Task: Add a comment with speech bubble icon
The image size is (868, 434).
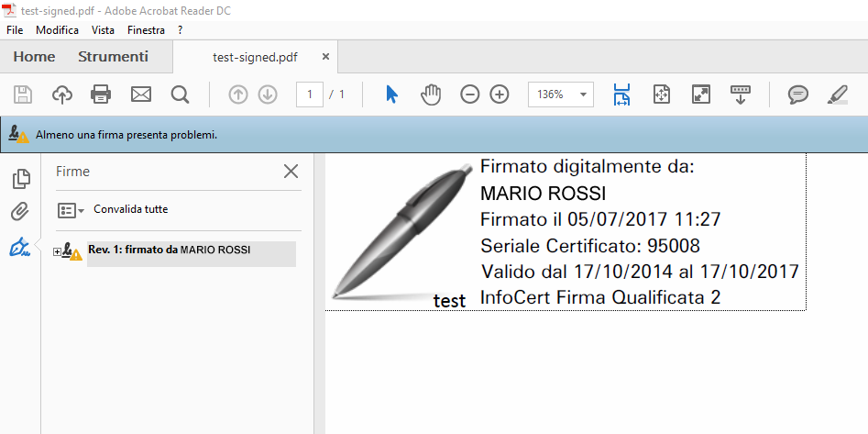Action: (x=797, y=95)
